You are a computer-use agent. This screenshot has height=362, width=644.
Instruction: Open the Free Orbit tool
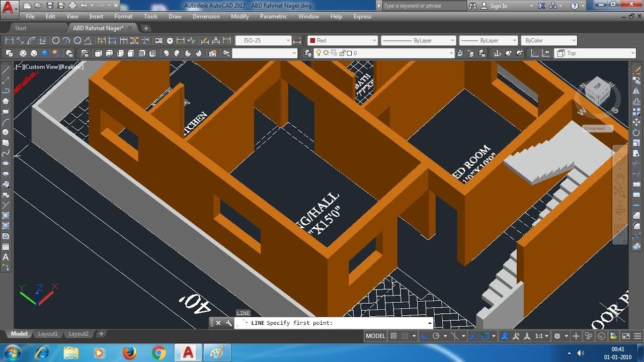(508, 53)
